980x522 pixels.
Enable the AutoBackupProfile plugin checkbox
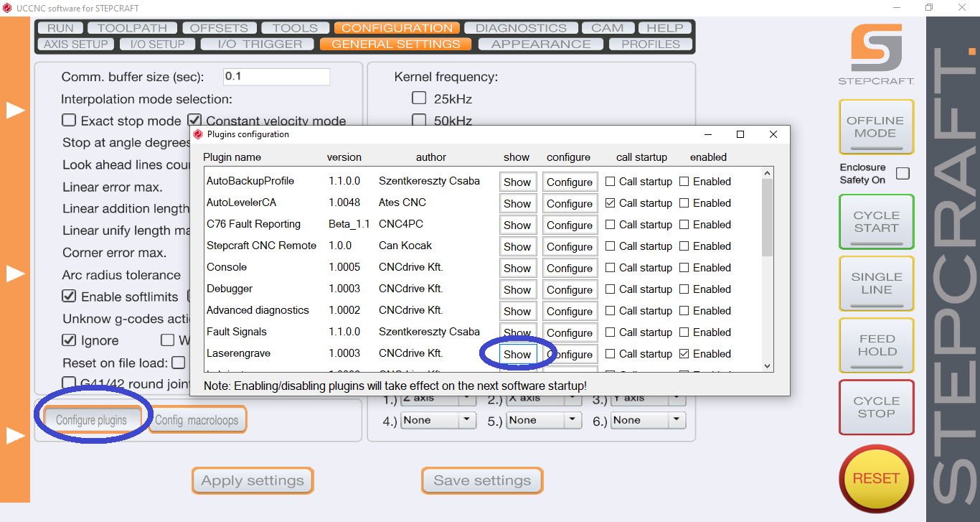[684, 182]
